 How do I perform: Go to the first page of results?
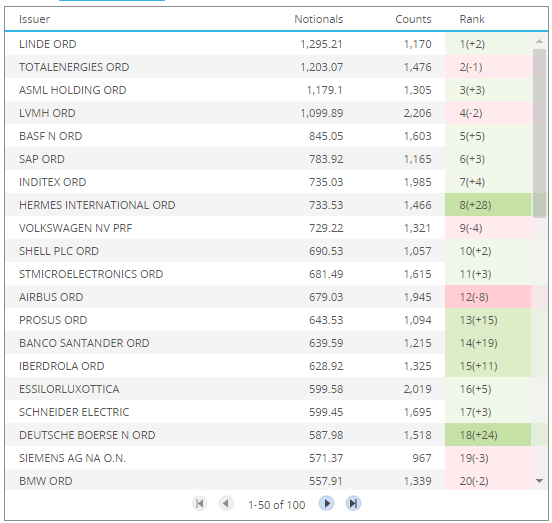[x=199, y=504]
